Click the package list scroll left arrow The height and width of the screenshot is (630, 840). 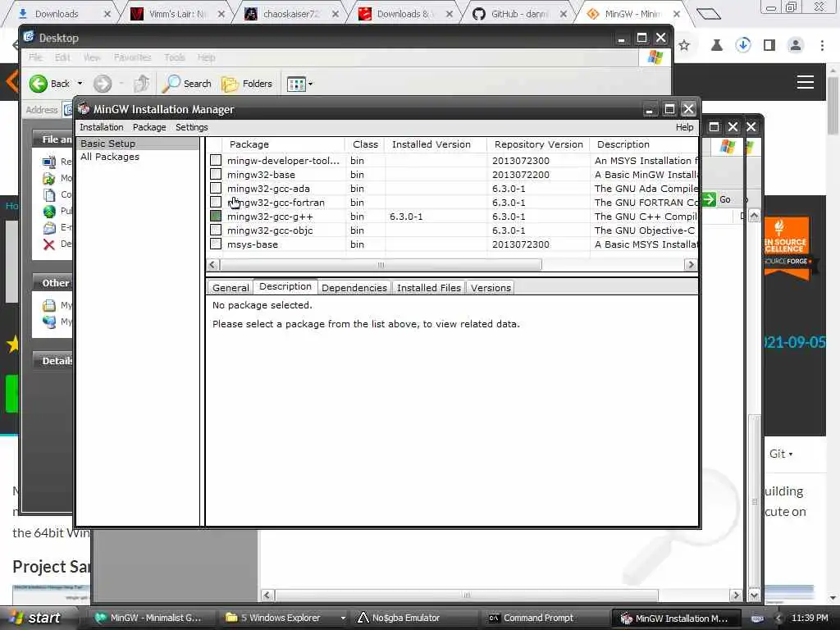tap(212, 265)
